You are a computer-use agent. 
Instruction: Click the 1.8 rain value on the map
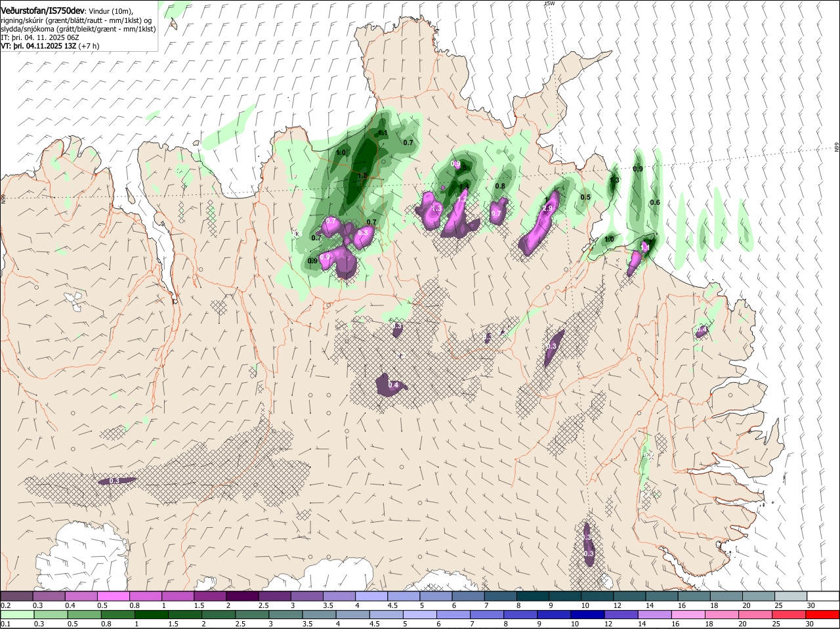pos(362,176)
